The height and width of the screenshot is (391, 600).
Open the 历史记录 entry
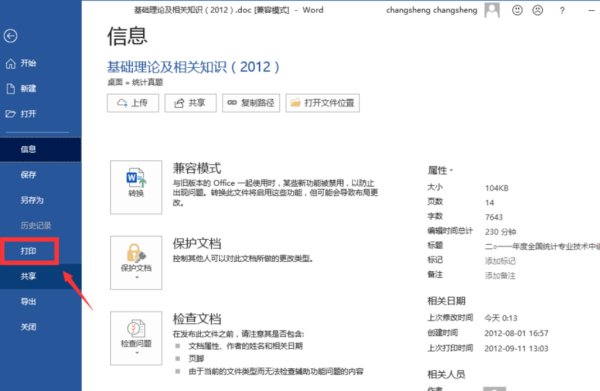tap(41, 225)
